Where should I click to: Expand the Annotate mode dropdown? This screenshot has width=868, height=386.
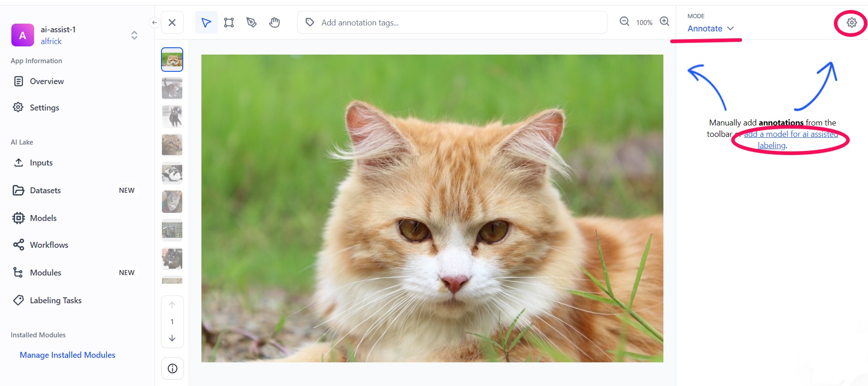710,29
